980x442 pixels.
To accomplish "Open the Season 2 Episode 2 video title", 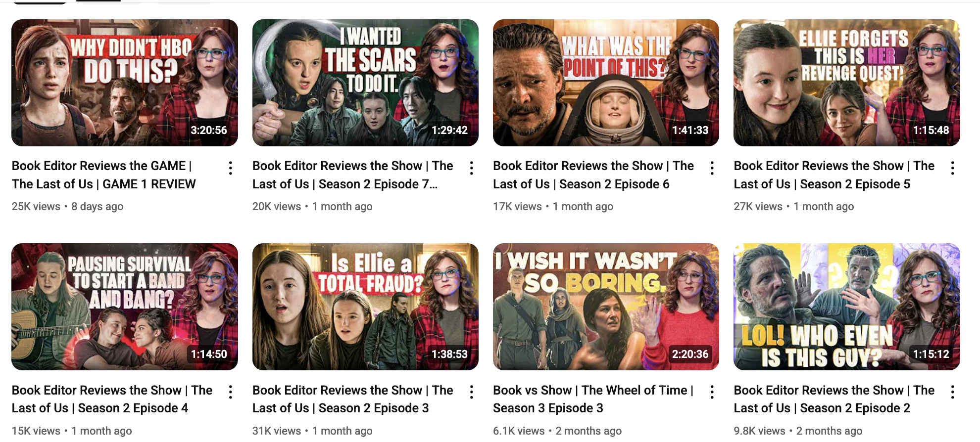I will point(834,399).
